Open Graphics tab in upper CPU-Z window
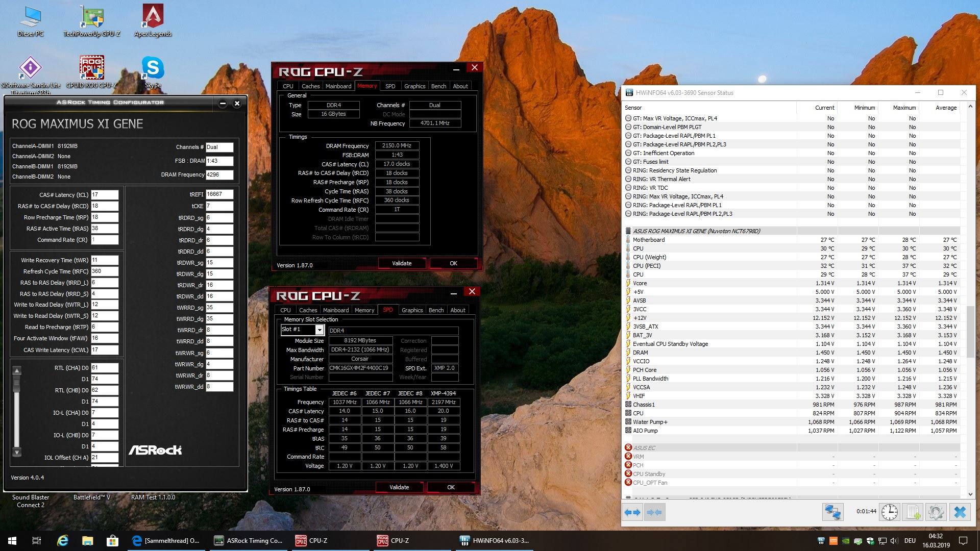Screen dimensions: 980x551 point(414,86)
